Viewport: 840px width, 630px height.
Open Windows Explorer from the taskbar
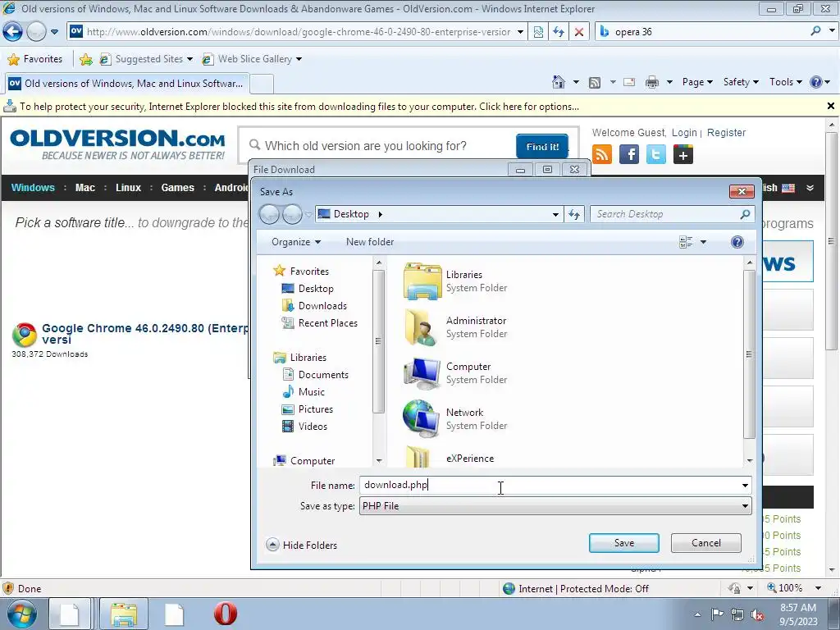point(124,614)
